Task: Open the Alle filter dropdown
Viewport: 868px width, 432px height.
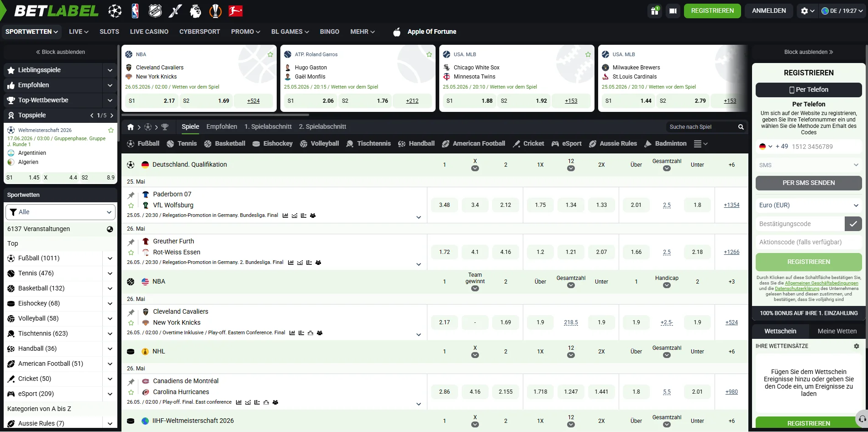Action: pos(60,212)
